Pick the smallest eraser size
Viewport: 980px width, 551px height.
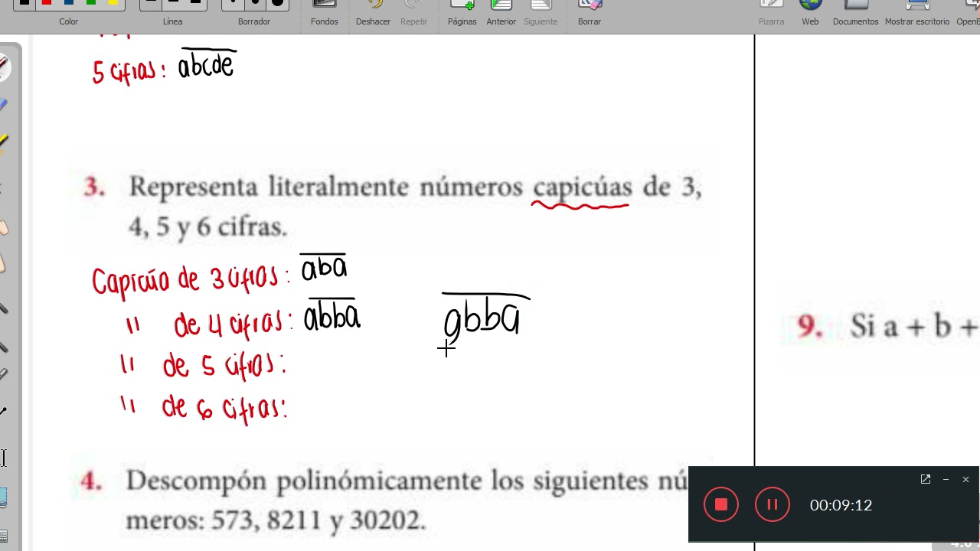[x=233, y=3]
